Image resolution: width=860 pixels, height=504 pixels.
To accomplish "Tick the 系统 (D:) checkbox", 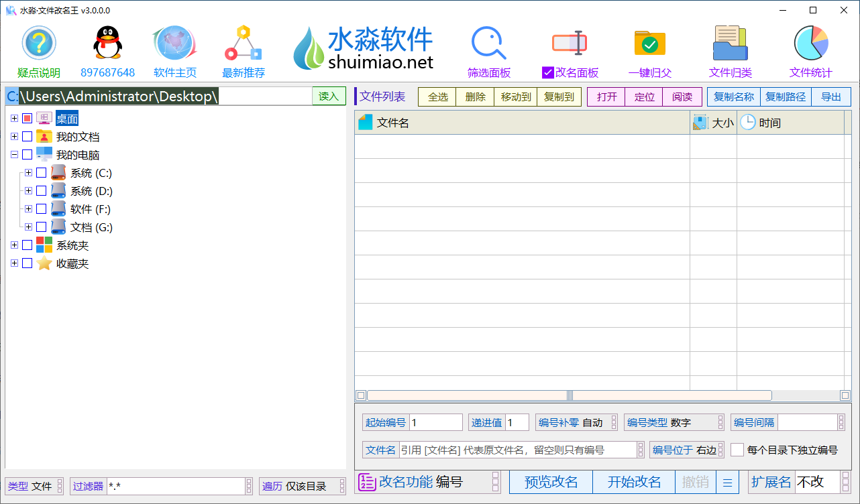I will pos(42,191).
